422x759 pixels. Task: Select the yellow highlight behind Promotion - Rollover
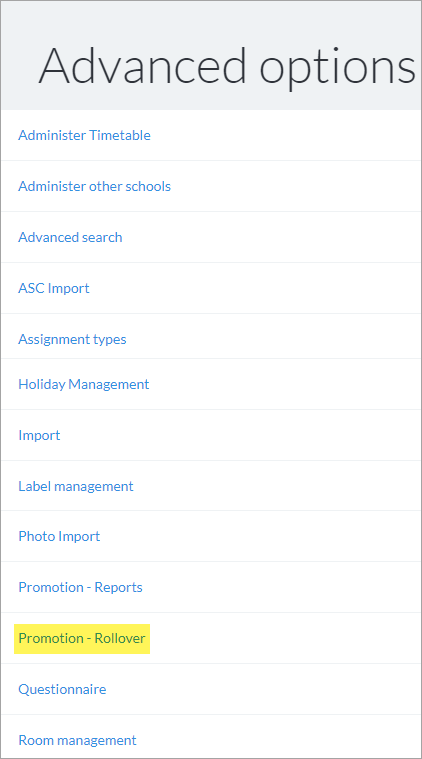pos(82,638)
